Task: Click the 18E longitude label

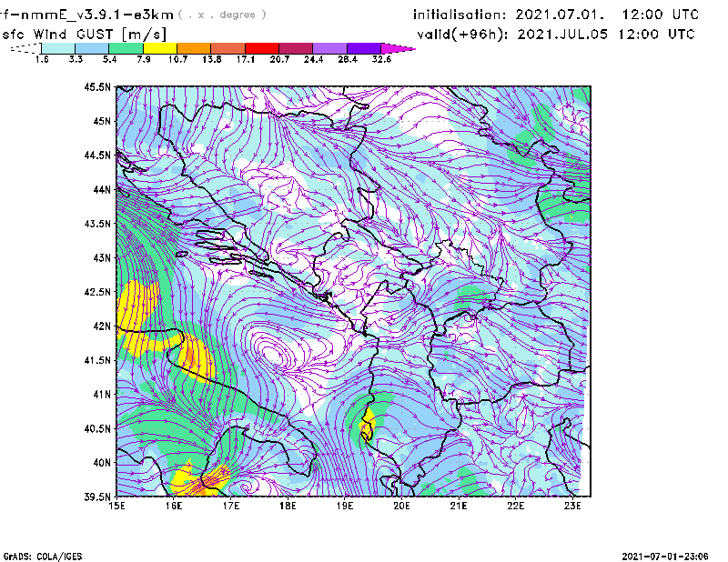Action: [288, 506]
